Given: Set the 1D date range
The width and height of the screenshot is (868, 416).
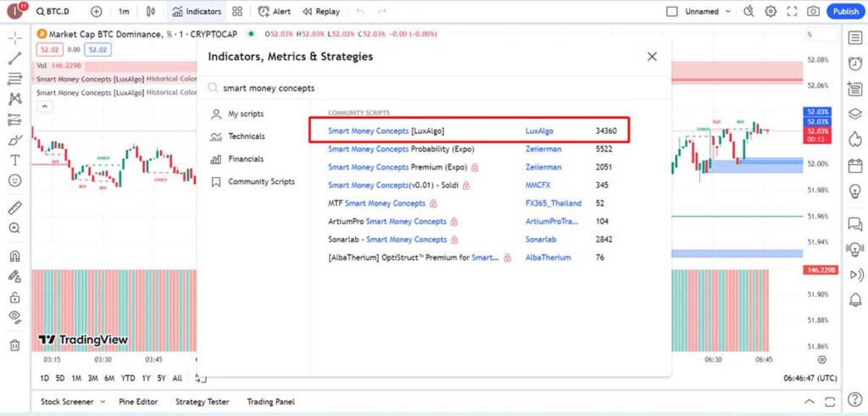Looking at the screenshot, I should click(45, 379).
